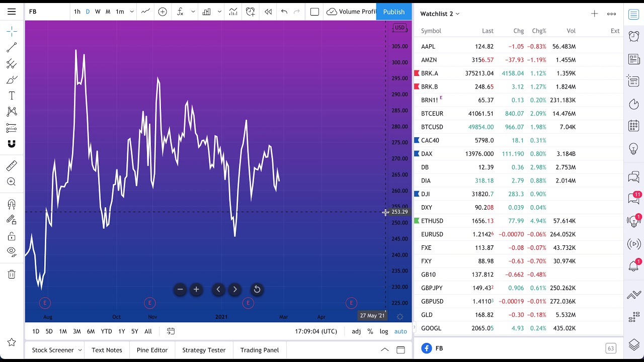Open the Volume Profile cloud layout

click(x=351, y=12)
